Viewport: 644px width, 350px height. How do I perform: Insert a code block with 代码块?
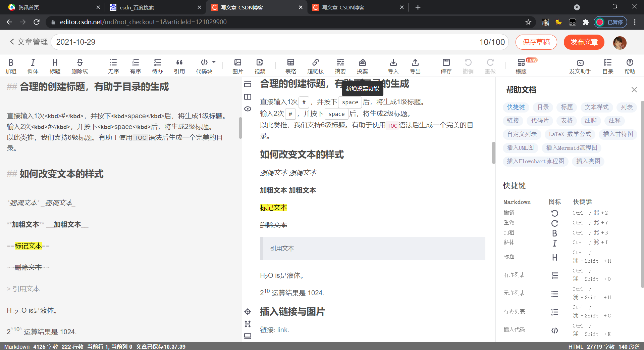click(x=204, y=66)
